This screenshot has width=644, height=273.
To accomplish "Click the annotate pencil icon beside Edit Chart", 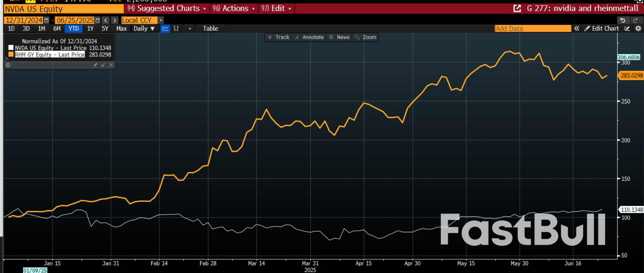I will tap(627, 28).
